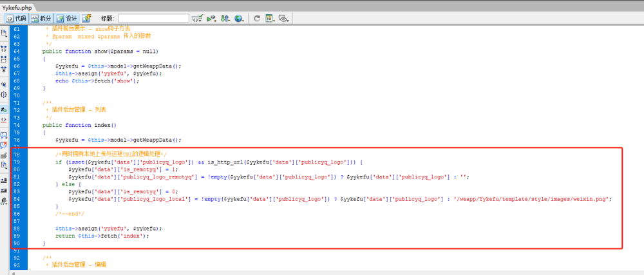This screenshot has height=275, width=644.
Task: Click the apply comment icon in the sidebar
Action: (4, 135)
